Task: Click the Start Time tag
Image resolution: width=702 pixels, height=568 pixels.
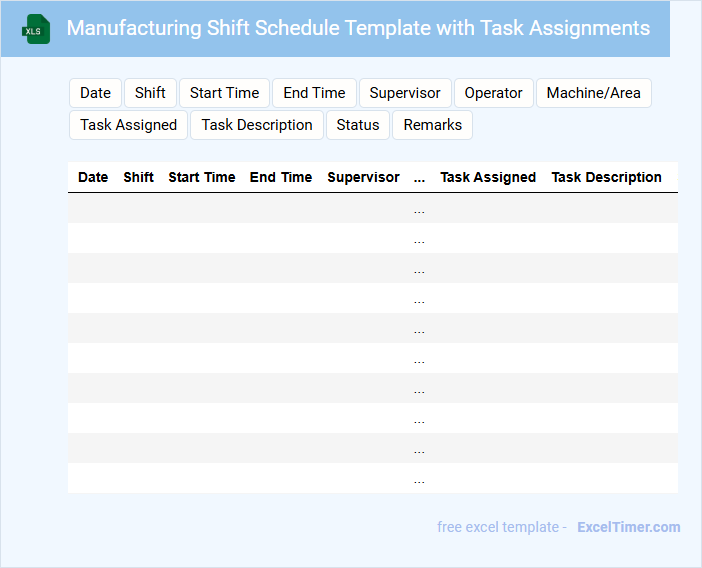Action: pos(224,93)
